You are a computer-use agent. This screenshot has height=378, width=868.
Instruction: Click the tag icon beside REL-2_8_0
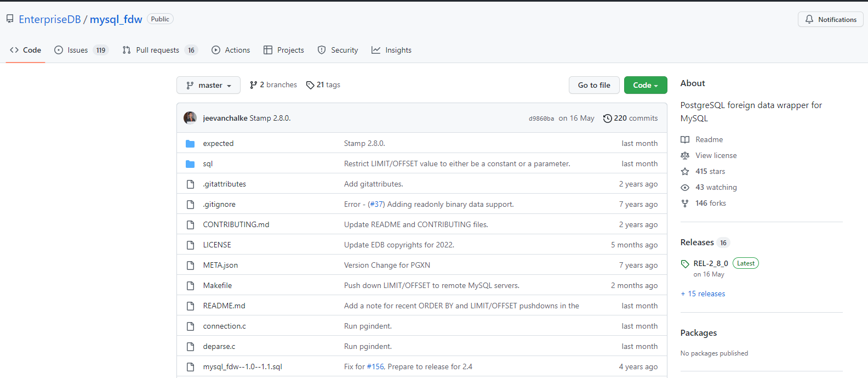(x=685, y=264)
